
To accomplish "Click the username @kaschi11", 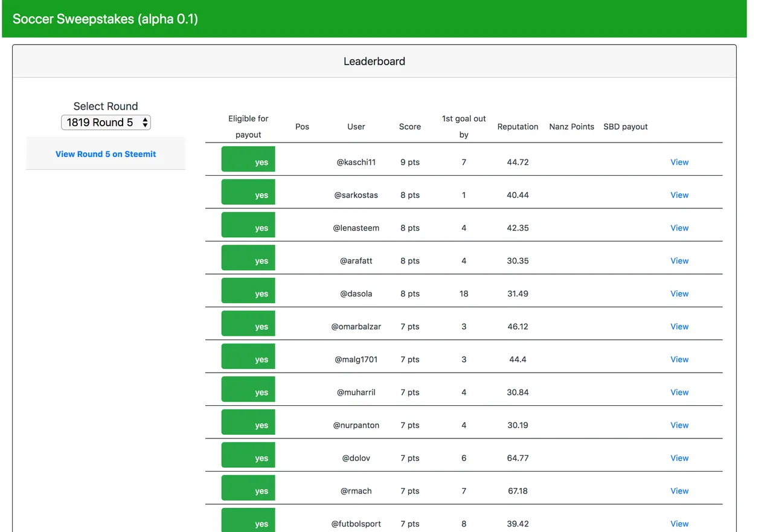I will [x=356, y=162].
